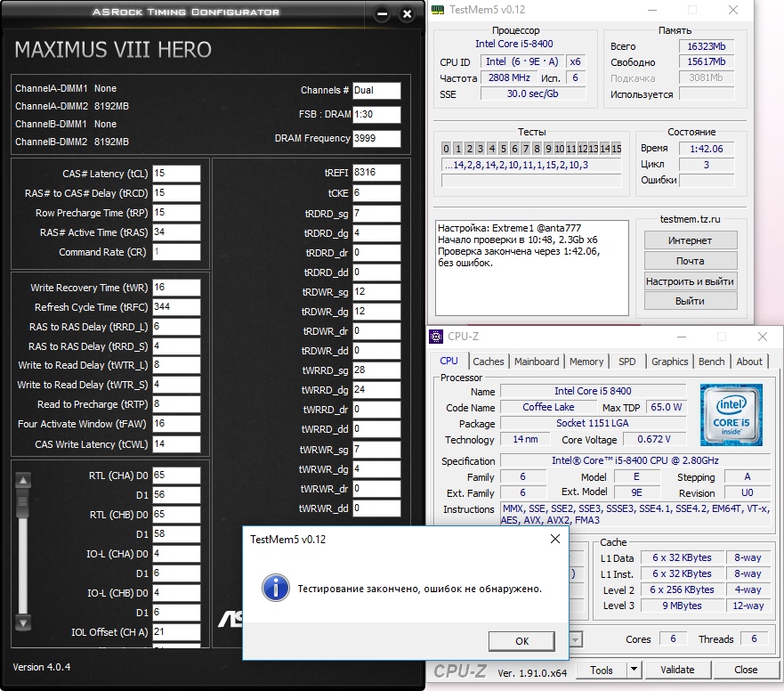Switch to the Graphics tab in CPU-Z

(x=669, y=362)
